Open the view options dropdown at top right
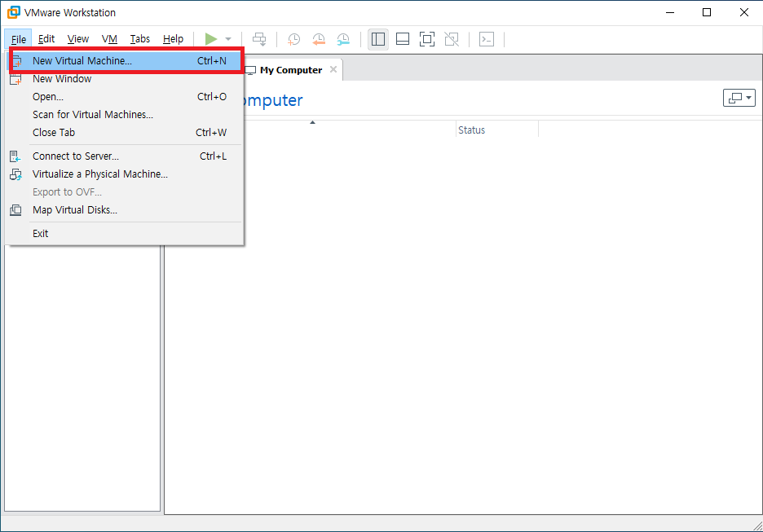The image size is (763, 532). pyautogui.click(x=739, y=98)
